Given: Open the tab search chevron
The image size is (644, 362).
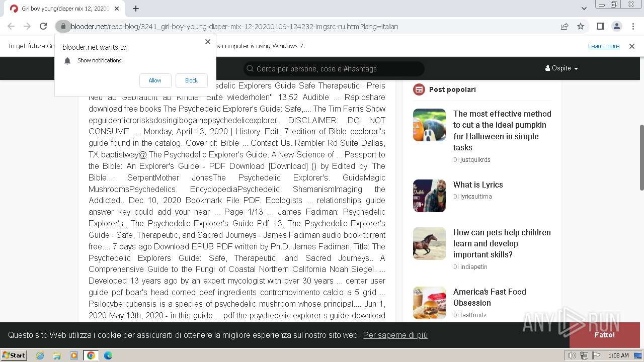Looking at the screenshot, I should click(584, 9).
